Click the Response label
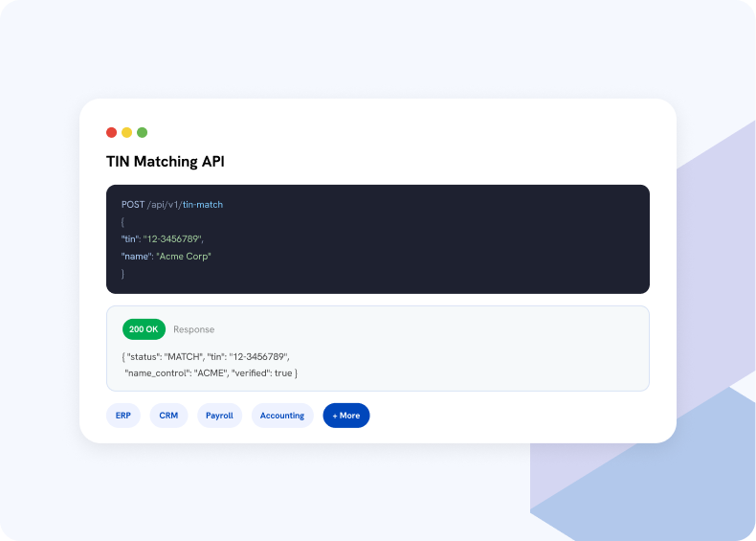756x541 pixels. coord(194,329)
